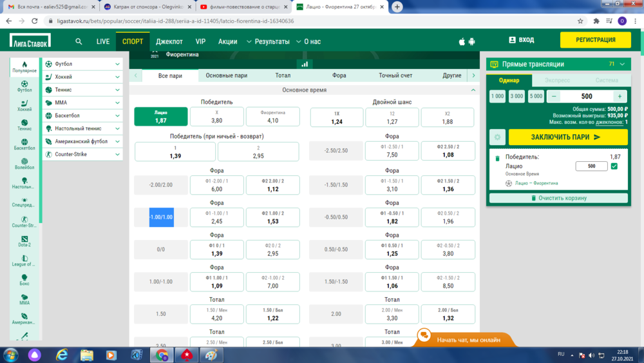Screen dimensions: 644x363
Task: Select double chance 1X odds 1,24
Action: click(x=337, y=117)
